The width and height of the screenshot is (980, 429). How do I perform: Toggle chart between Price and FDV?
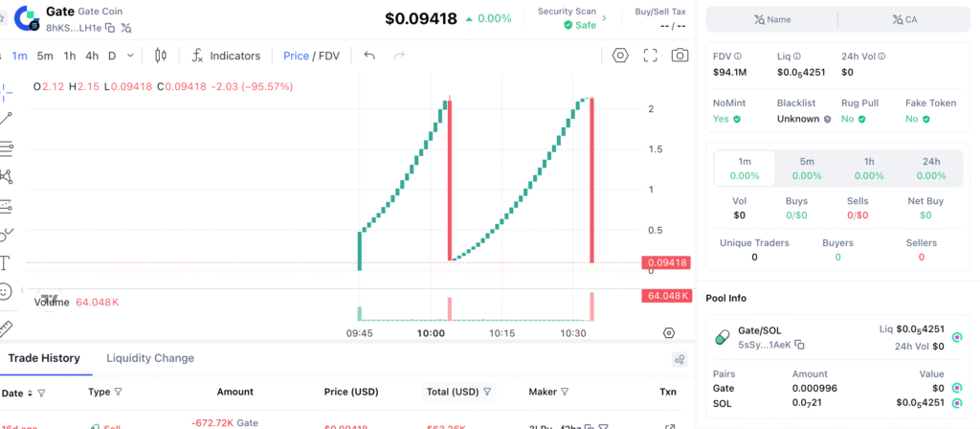pyautogui.click(x=311, y=56)
